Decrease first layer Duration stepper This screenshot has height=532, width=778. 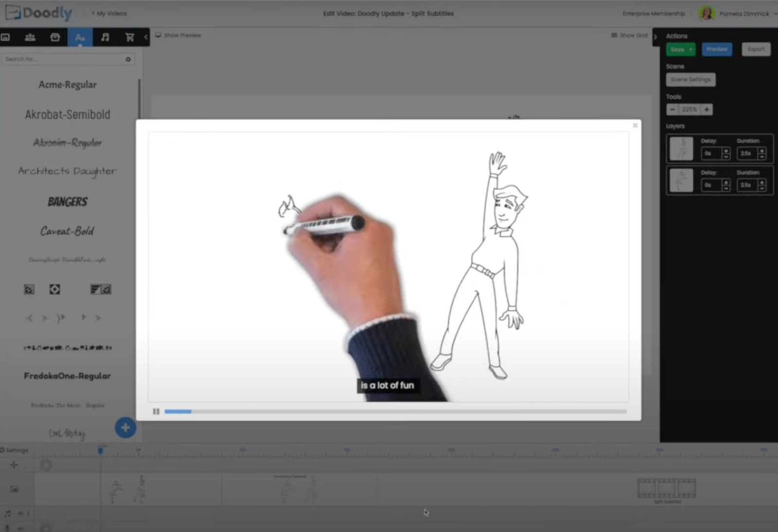click(762, 156)
